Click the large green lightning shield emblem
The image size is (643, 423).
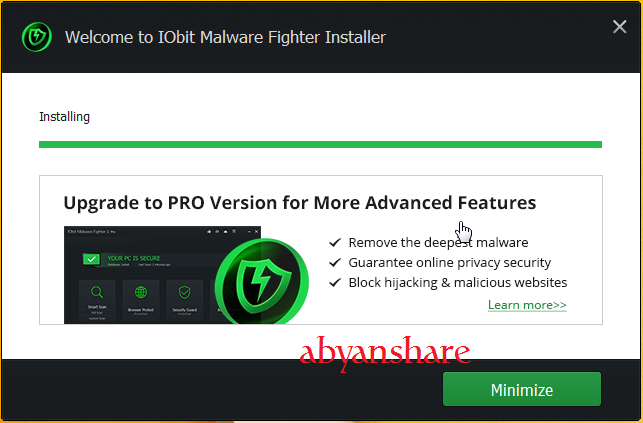(x=262, y=281)
